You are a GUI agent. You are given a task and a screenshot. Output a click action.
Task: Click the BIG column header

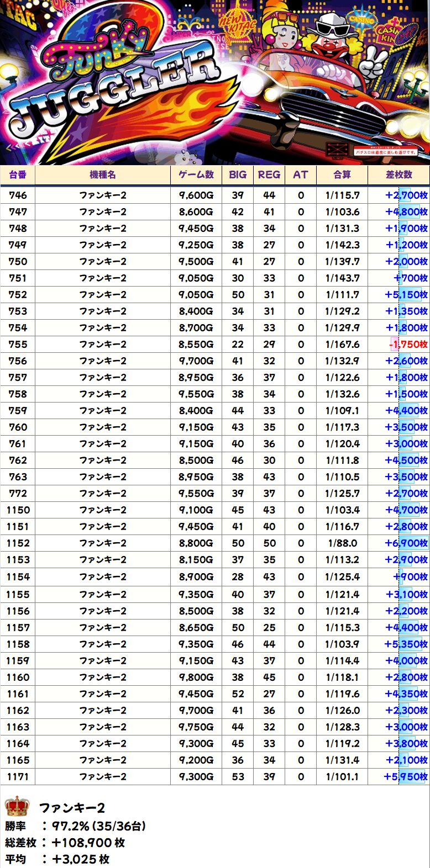[238, 174]
